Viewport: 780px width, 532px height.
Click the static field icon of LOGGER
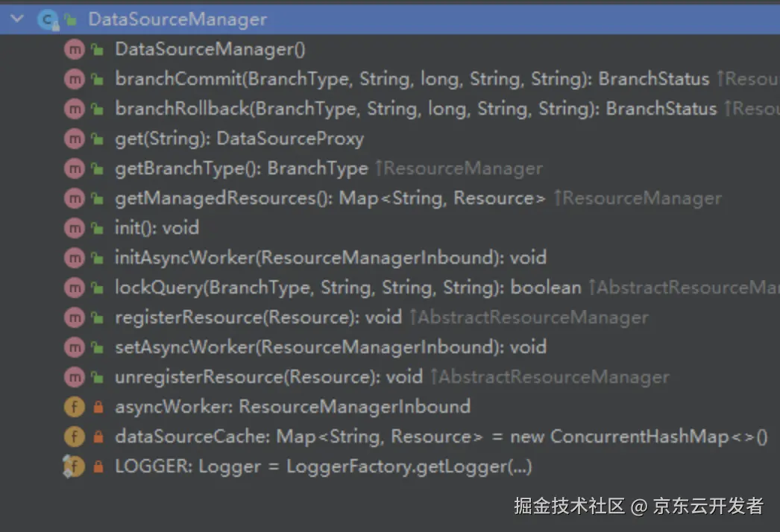tap(75, 467)
